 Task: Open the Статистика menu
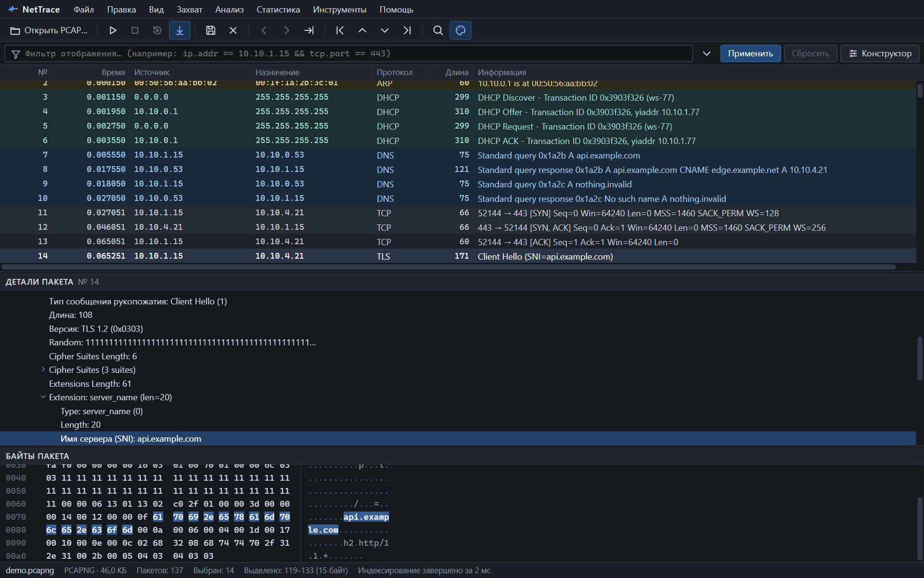coord(278,10)
